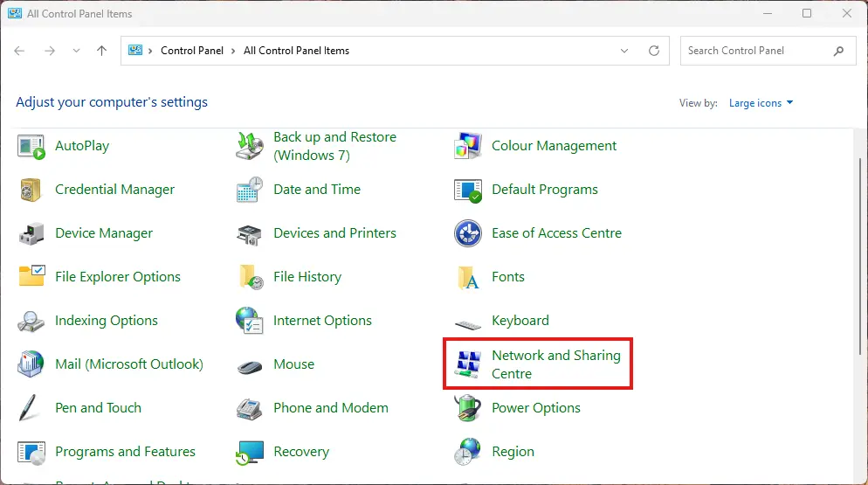
Task: Open the Region link text
Action: coord(513,452)
